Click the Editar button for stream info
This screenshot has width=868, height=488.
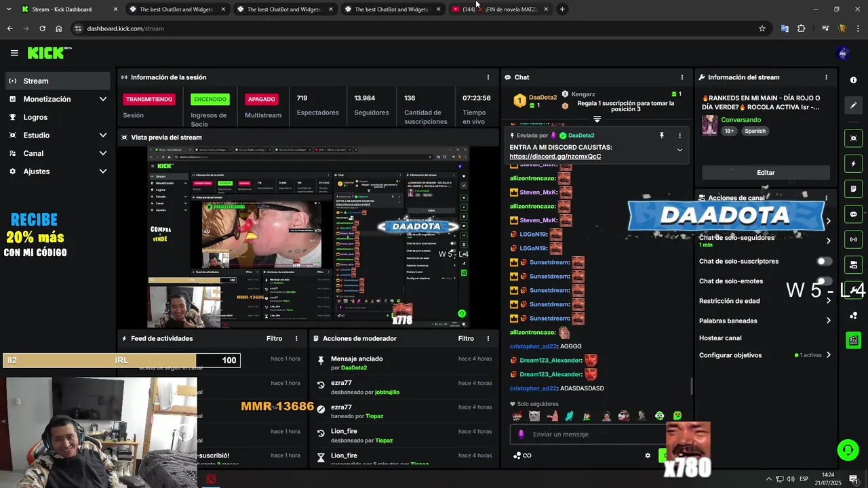tap(766, 173)
